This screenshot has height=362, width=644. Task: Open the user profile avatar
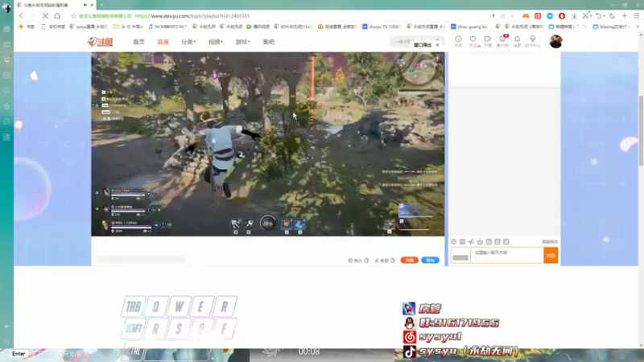pos(555,42)
